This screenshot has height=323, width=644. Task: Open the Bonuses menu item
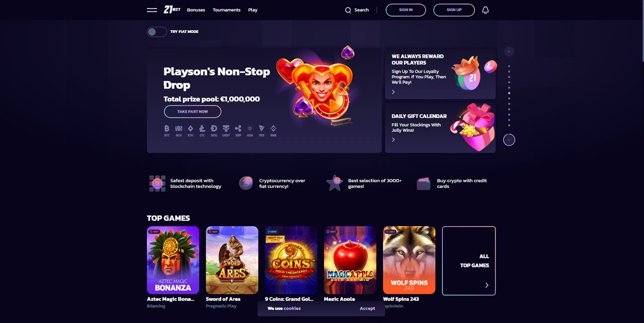click(x=196, y=10)
